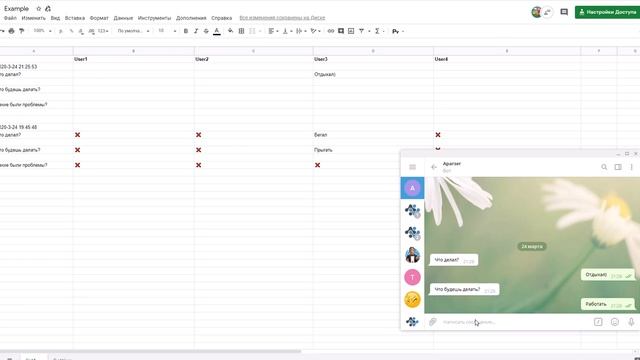Image resolution: width=640 pixels, height=360 pixels.
Task: Open the Формат menu
Action: click(99, 18)
